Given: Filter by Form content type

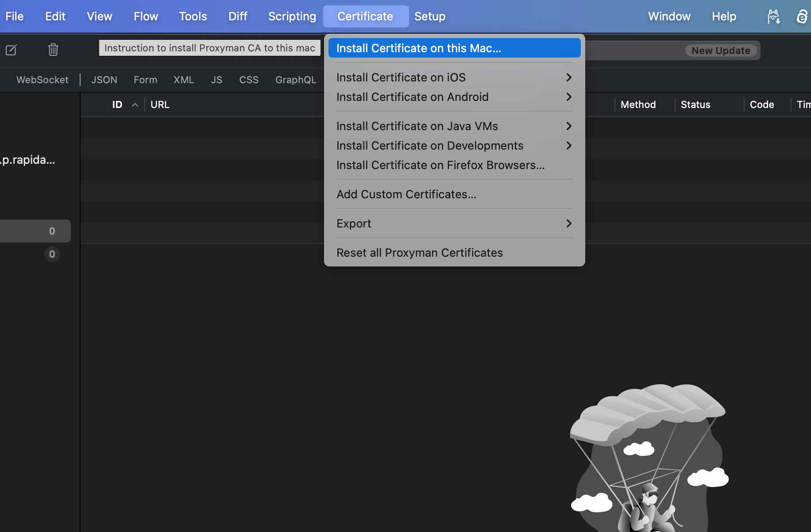Looking at the screenshot, I should click(x=145, y=80).
